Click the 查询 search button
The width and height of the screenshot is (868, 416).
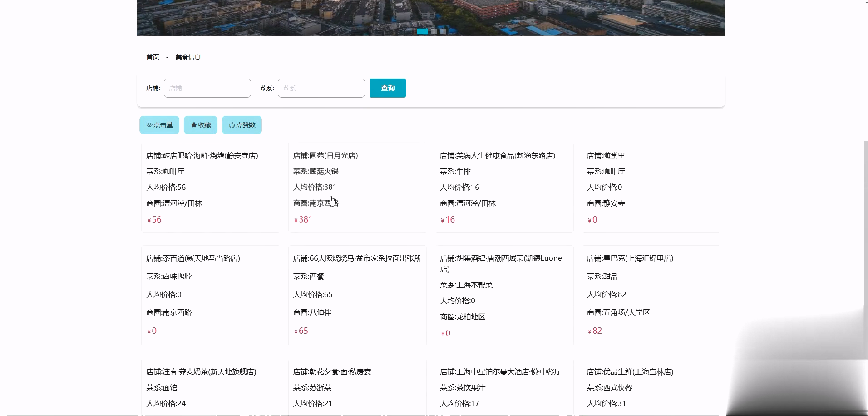pyautogui.click(x=388, y=88)
